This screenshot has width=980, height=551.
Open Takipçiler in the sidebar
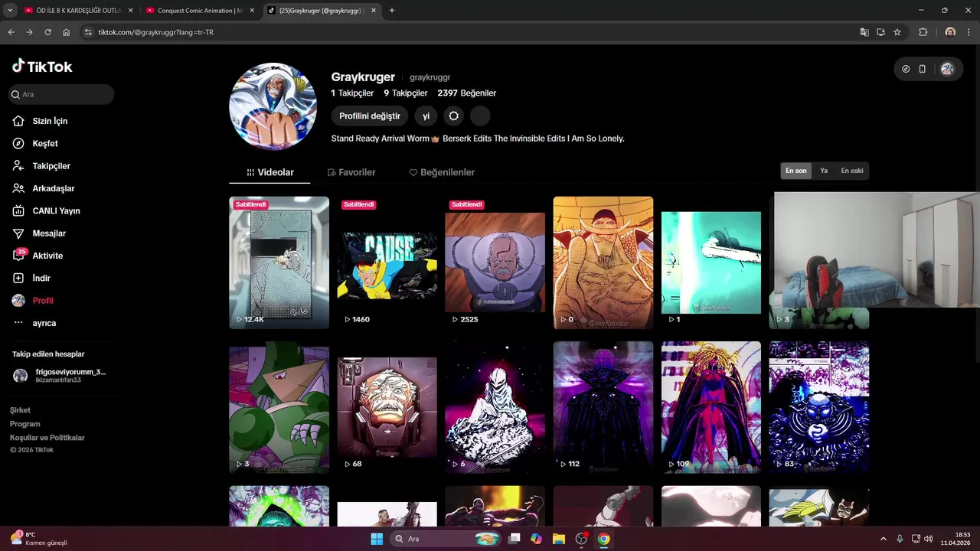tap(41, 166)
